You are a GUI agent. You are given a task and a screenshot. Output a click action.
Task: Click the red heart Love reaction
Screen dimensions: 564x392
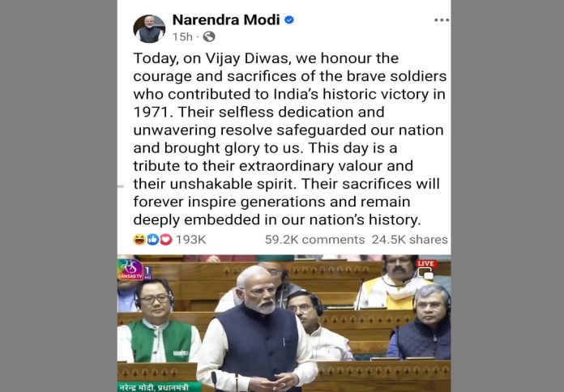tap(165, 239)
